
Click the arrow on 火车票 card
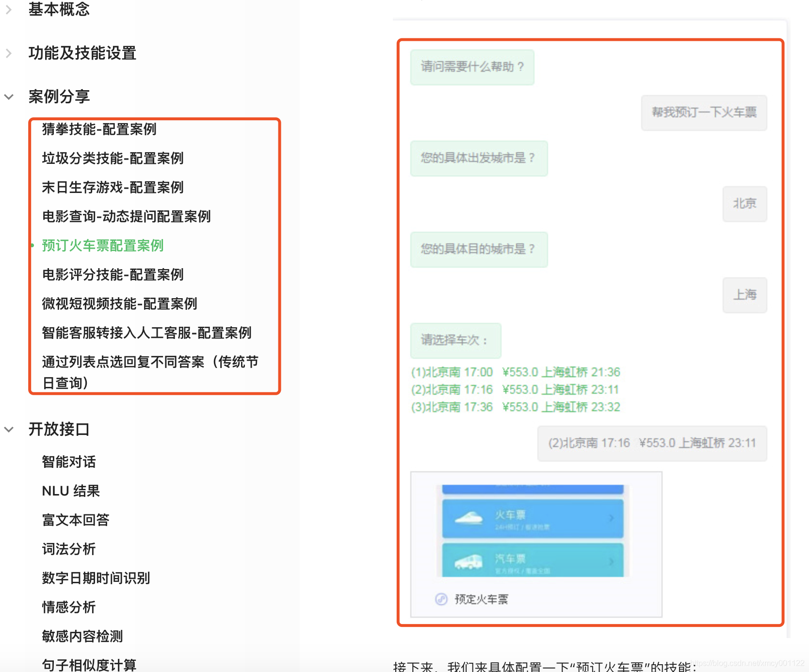point(612,518)
